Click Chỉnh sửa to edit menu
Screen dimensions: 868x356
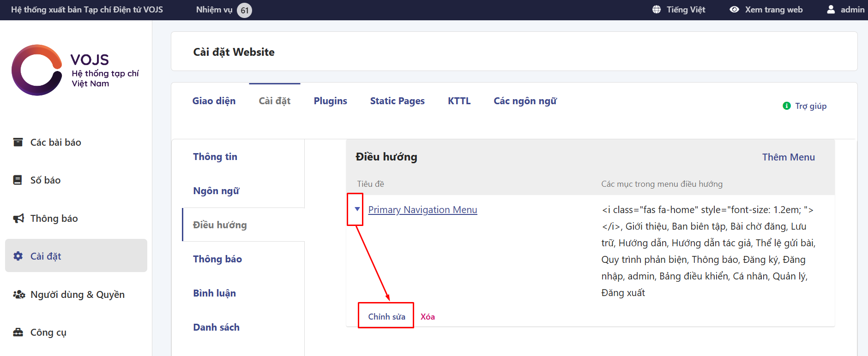(x=386, y=316)
